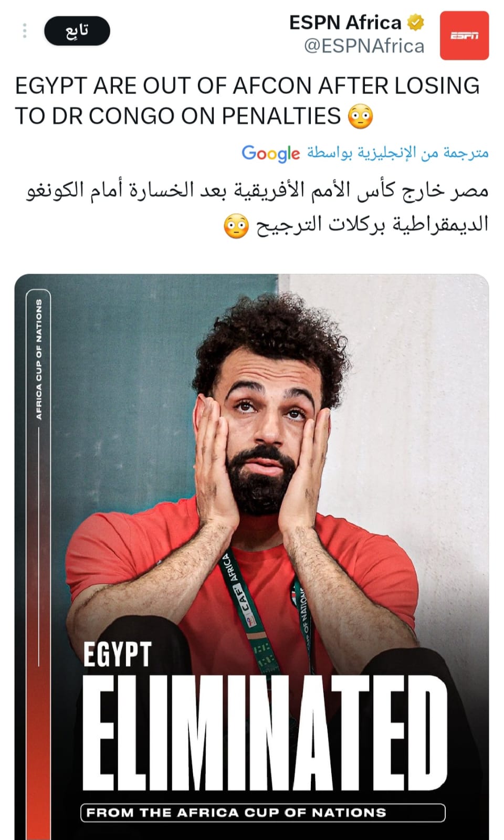Tap the red ESPN profile avatar
Image resolution: width=504 pixels, height=840 pixels.
(x=464, y=36)
